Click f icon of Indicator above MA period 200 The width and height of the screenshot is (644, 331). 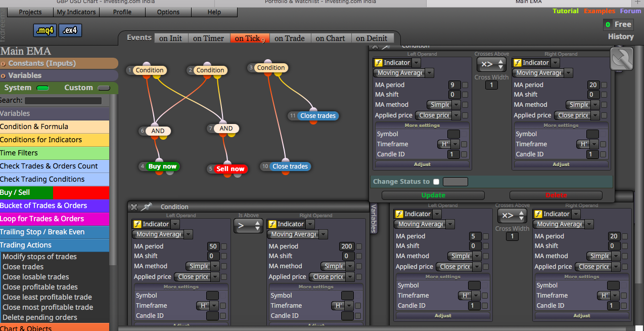(x=272, y=224)
